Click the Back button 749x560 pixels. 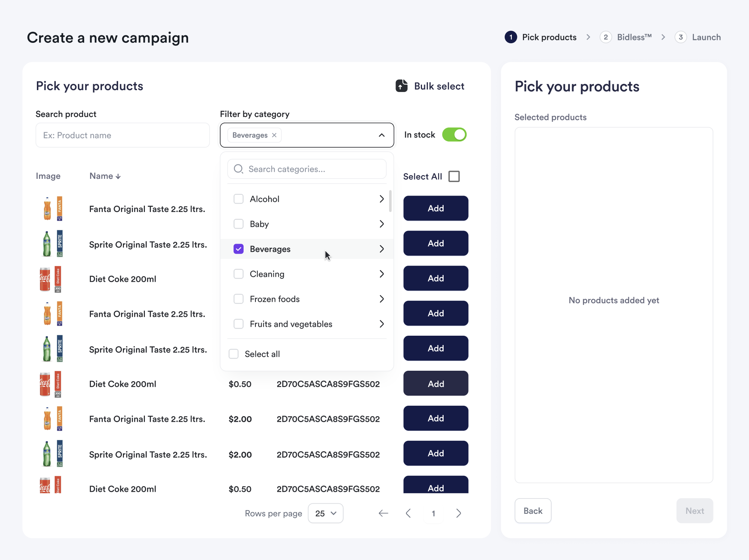[533, 511]
